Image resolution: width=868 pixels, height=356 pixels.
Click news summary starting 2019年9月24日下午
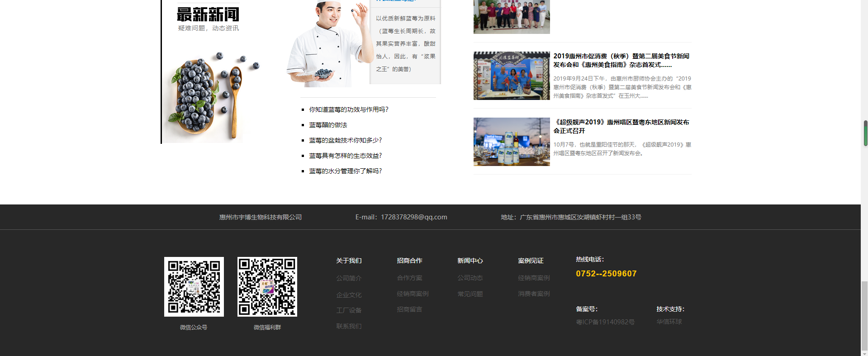[x=622, y=87]
